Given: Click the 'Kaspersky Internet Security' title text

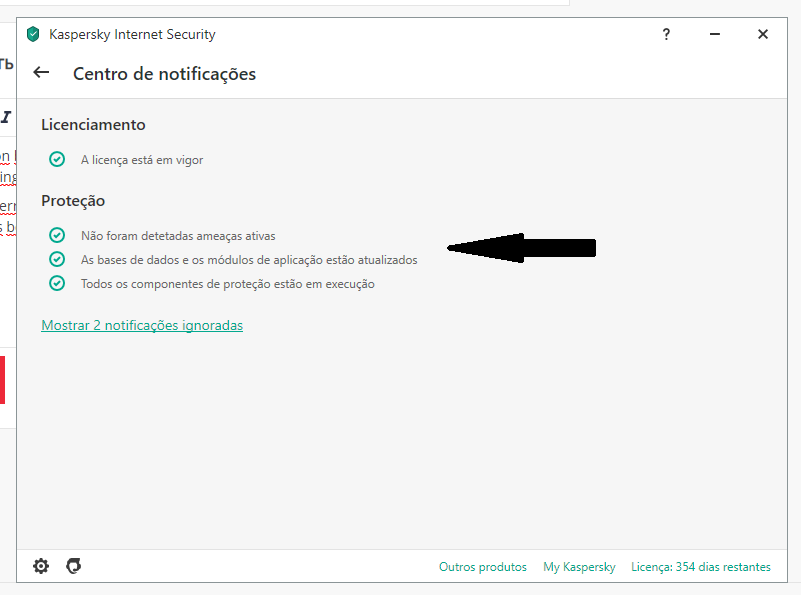Looking at the screenshot, I should pyautogui.click(x=132, y=34).
